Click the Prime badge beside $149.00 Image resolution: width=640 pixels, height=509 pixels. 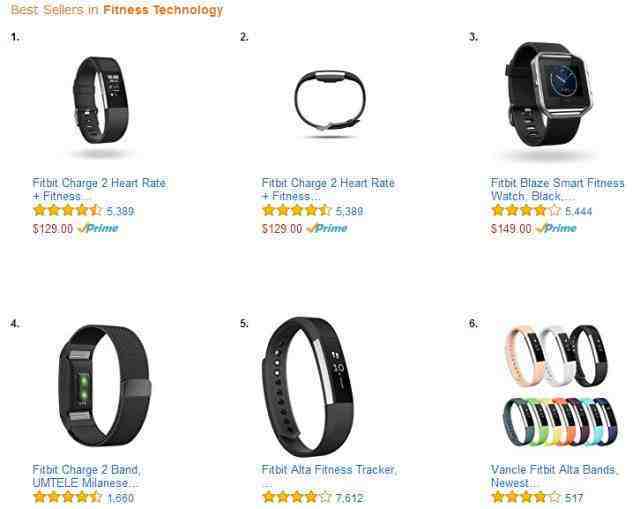click(x=556, y=228)
